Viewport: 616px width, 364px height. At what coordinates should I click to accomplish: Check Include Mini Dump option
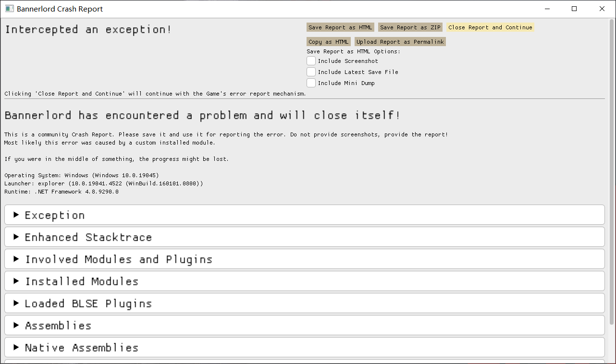pos(311,83)
